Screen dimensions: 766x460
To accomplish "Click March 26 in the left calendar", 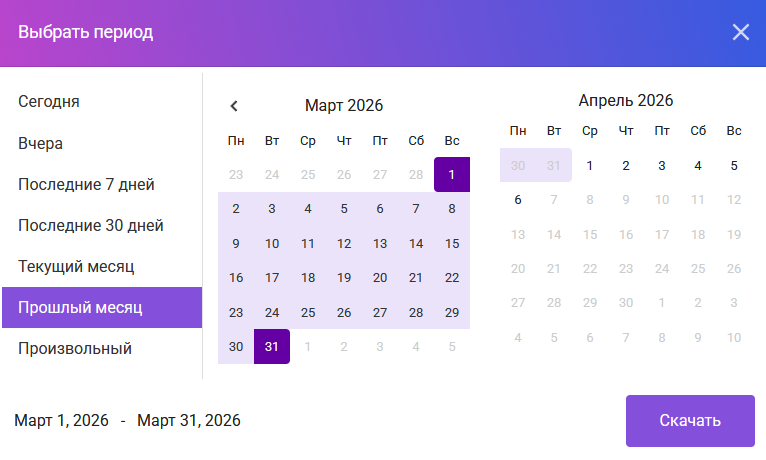I will (x=344, y=312).
